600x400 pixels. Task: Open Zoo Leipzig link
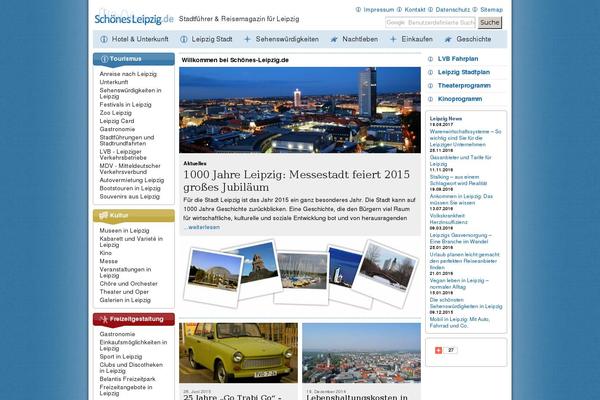[x=116, y=113]
